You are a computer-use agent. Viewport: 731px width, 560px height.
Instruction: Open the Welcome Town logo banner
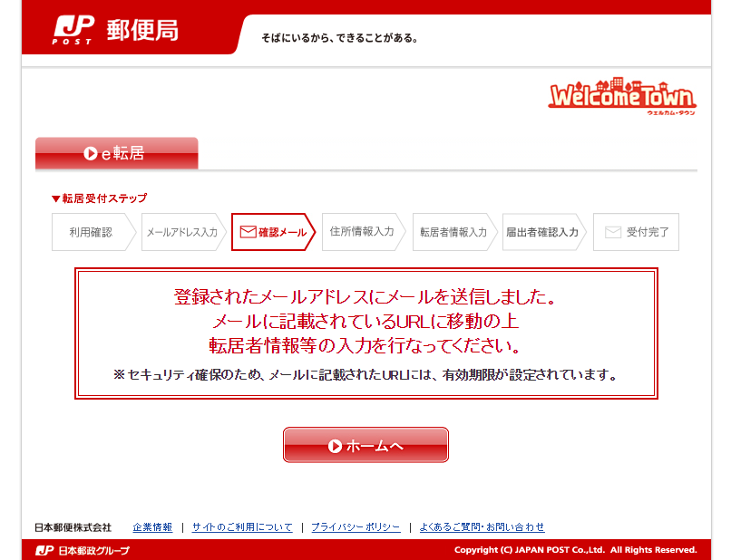point(622,96)
